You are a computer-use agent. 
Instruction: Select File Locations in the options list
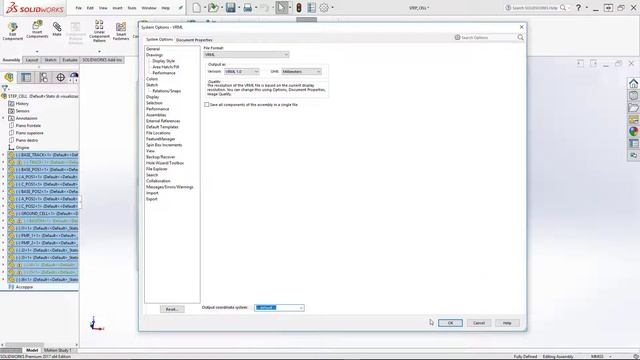[158, 133]
